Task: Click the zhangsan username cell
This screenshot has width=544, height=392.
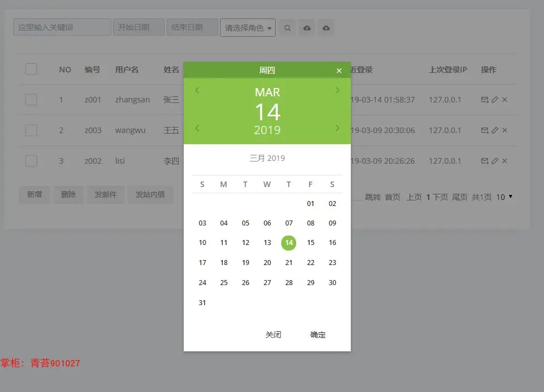Action: coord(133,100)
